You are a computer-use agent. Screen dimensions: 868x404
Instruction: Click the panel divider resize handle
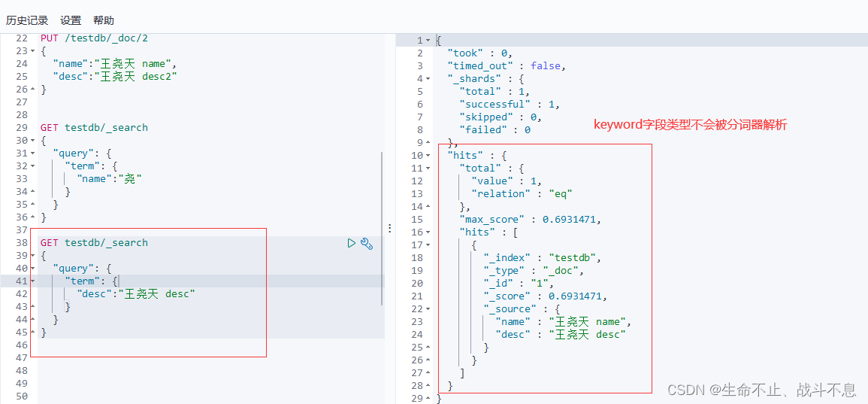[x=389, y=227]
